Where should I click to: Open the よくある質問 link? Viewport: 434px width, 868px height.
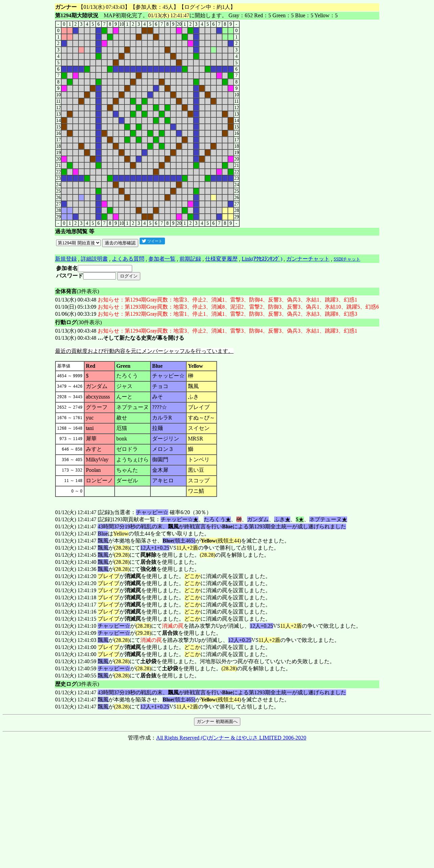point(128,259)
